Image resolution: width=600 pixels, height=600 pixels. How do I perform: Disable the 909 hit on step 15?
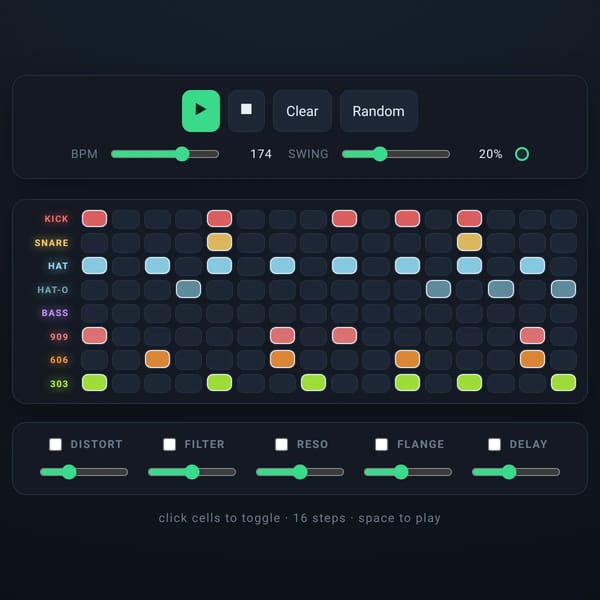(532, 336)
